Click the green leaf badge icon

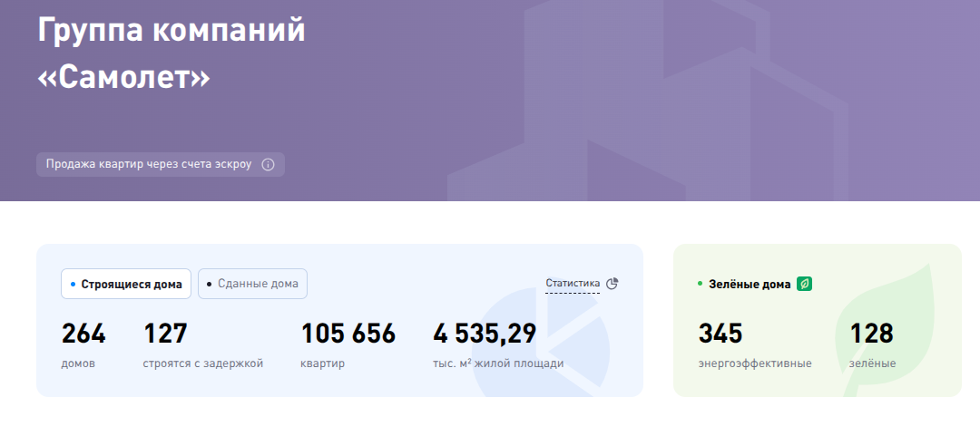[804, 284]
